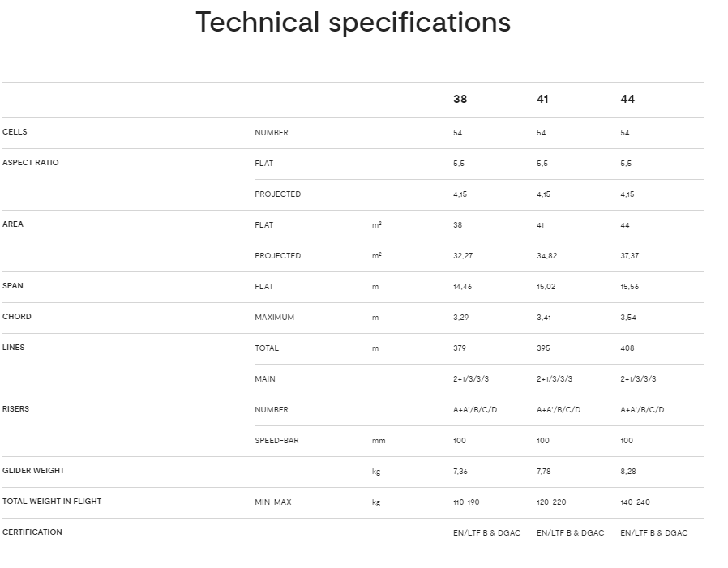728x568 pixels.
Task: Click the MIN-MAX sublabel
Action: click(x=272, y=502)
